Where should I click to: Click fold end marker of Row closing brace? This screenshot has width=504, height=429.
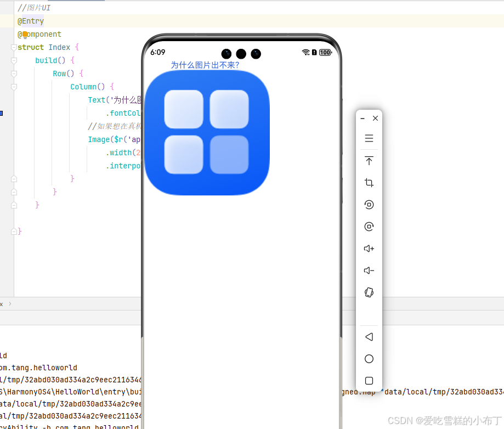click(x=14, y=192)
